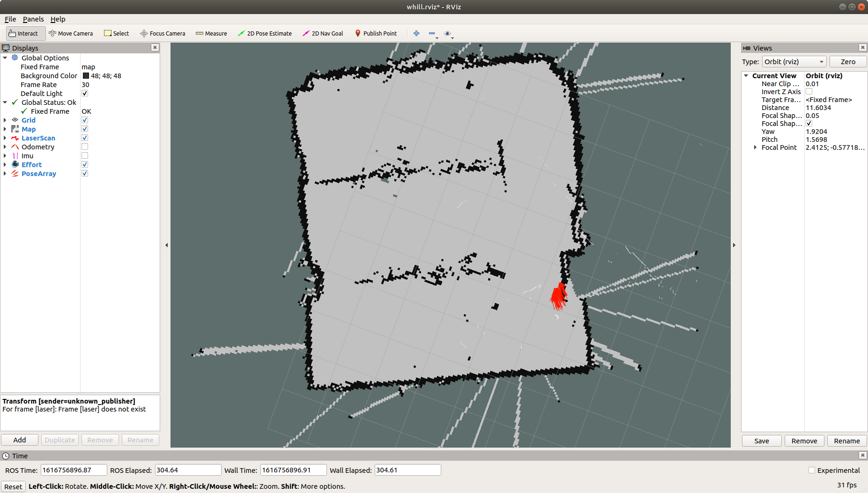868x493 pixels.
Task: Toggle the Experimental checkbox in Time panel
Action: click(811, 470)
